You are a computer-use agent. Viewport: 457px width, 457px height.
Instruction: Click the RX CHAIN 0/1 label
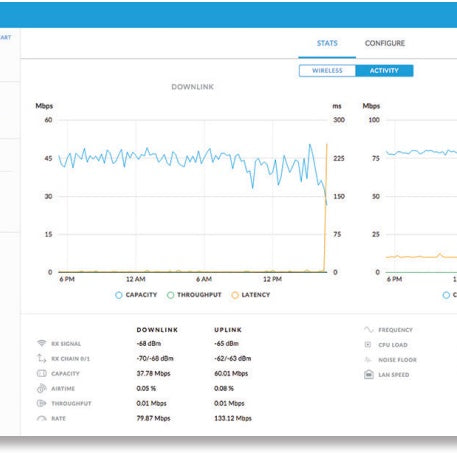(70, 359)
